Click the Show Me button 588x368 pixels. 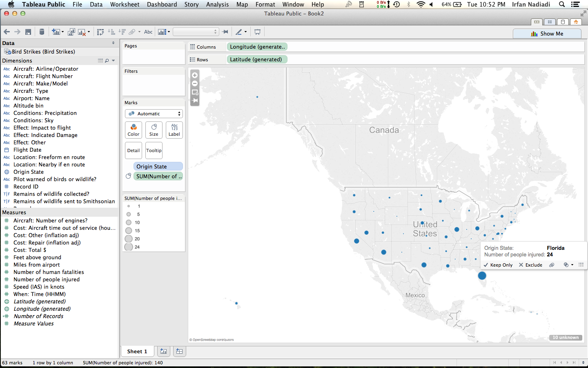pyautogui.click(x=547, y=34)
